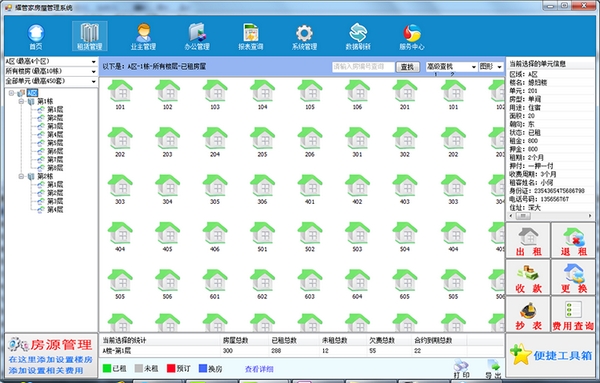Image resolution: width=600 pixels, height=383 pixels.
Task: Select house icon for room 601
Action: (x=215, y=280)
